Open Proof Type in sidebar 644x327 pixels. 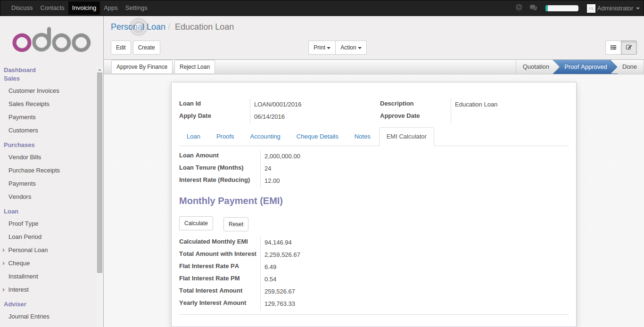24,224
